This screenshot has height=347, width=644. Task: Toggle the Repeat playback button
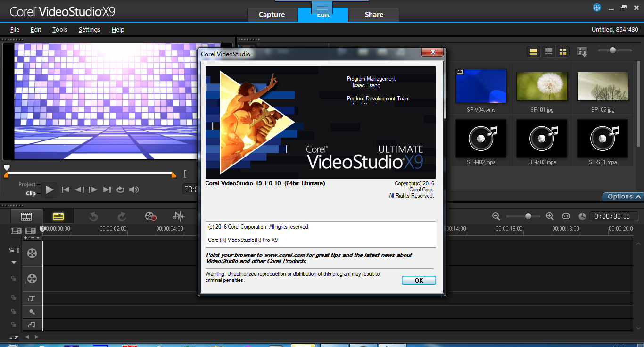pyautogui.click(x=120, y=190)
